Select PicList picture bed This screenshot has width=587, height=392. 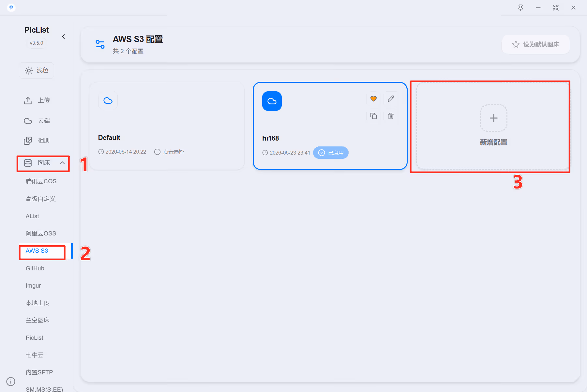pos(35,338)
